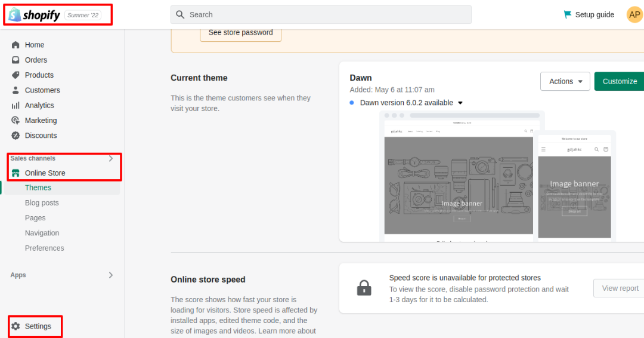Image resolution: width=644 pixels, height=338 pixels.
Task: Click the Apps heading
Action: pyautogui.click(x=18, y=275)
